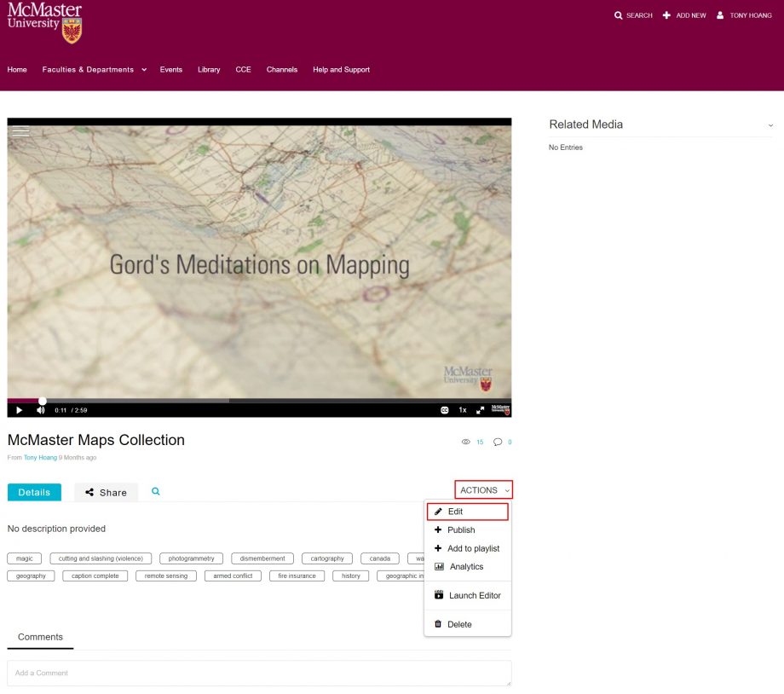Click the views eye icon
This screenshot has width=784, height=694.
(x=466, y=442)
